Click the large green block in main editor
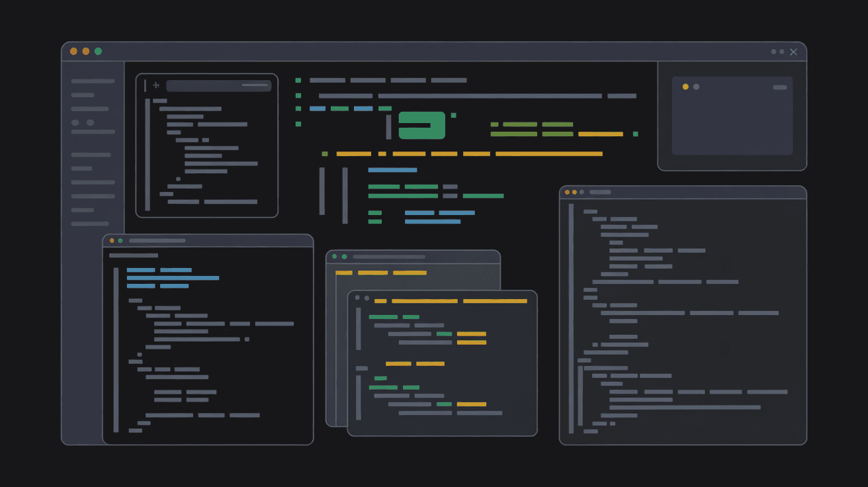This screenshot has height=487, width=868. (421, 125)
